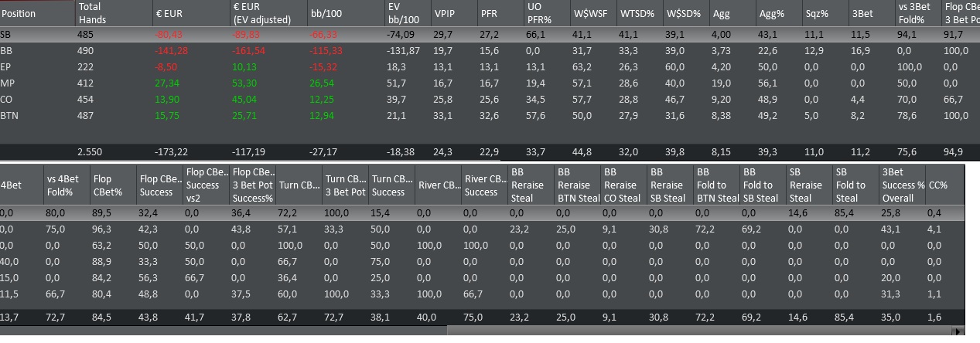Sort by vs 4Bet Fold% column
This screenshot has width=980, height=343.
pos(66,185)
